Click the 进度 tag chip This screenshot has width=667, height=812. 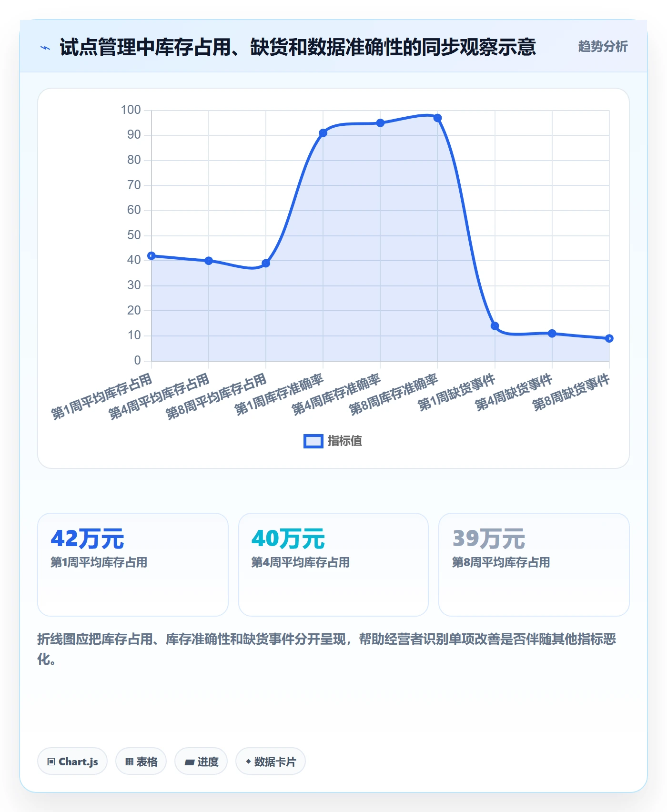(x=201, y=761)
